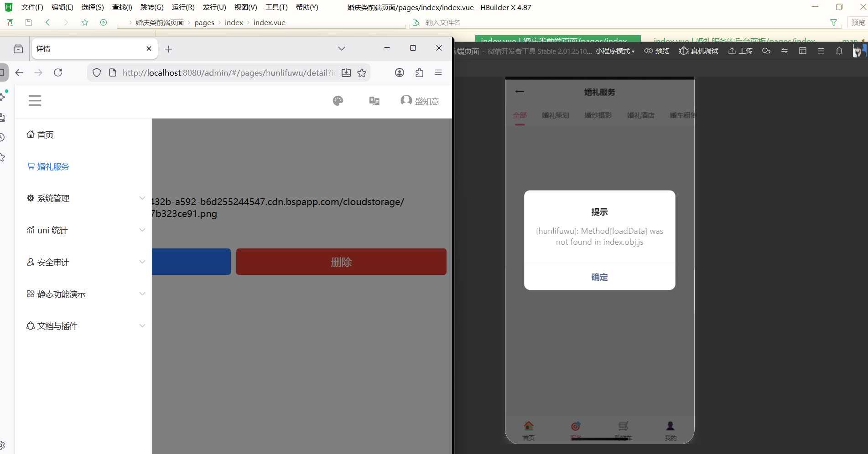
Task: Click the HBuilder bookmark star icon
Action: (85, 22)
